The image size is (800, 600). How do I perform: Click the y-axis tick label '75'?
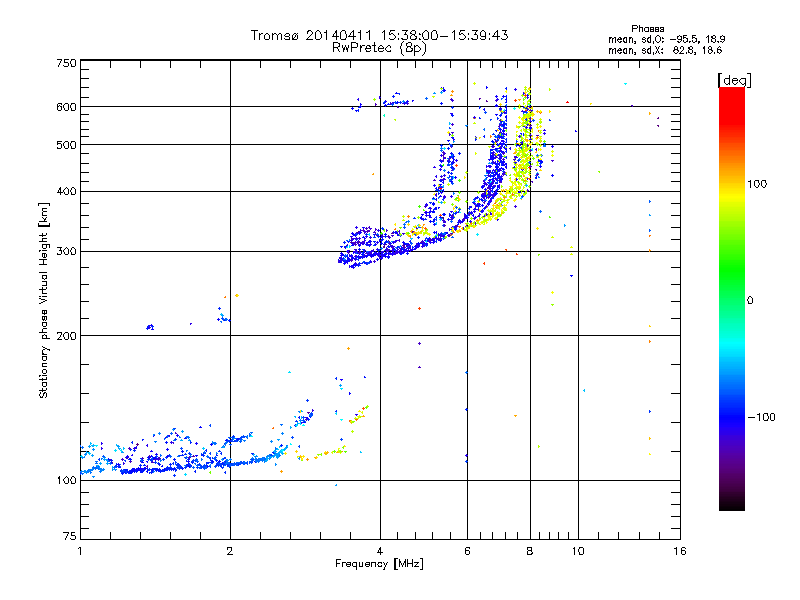tap(70, 536)
